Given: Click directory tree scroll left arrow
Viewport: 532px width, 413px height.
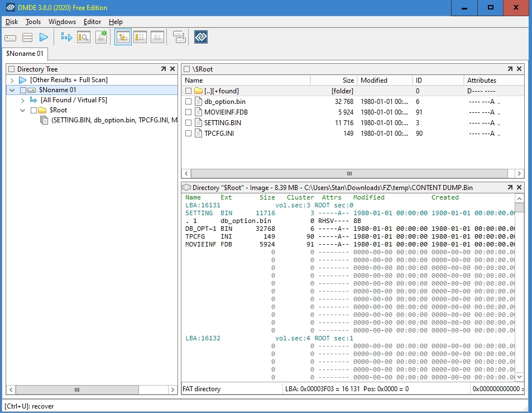Looking at the screenshot, I should click(11, 390).
